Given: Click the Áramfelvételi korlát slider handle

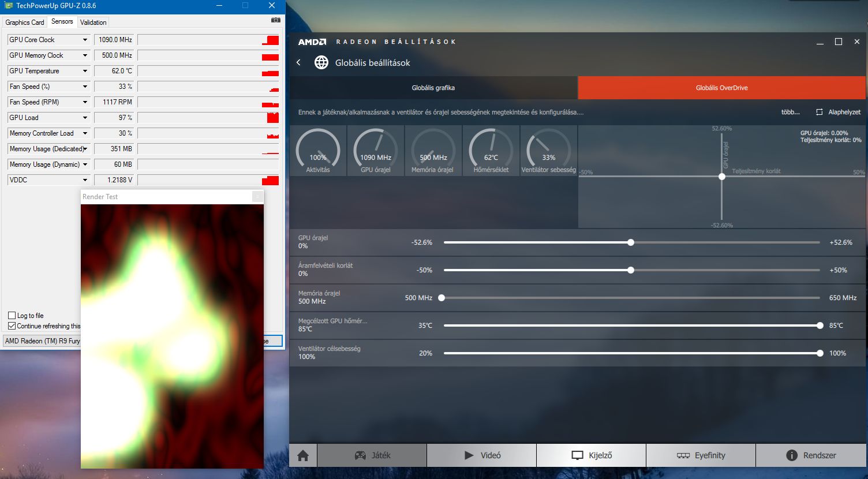Looking at the screenshot, I should pos(631,270).
